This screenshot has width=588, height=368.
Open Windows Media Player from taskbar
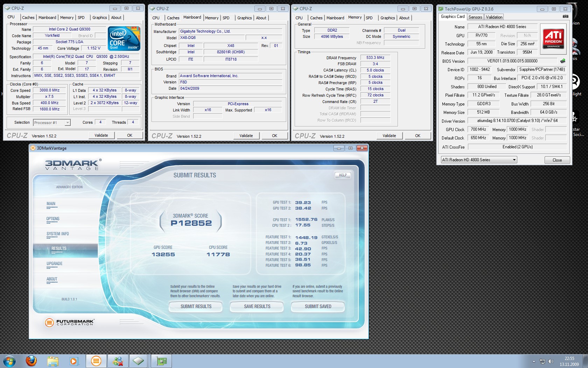click(x=74, y=361)
